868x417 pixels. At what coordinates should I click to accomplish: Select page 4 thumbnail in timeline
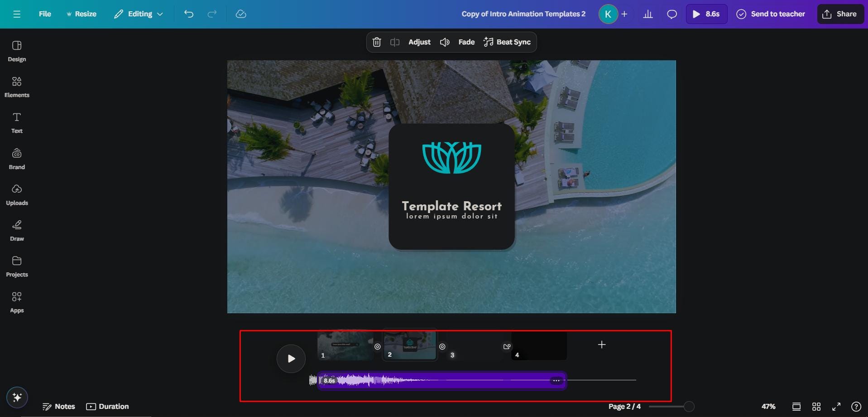[539, 345]
